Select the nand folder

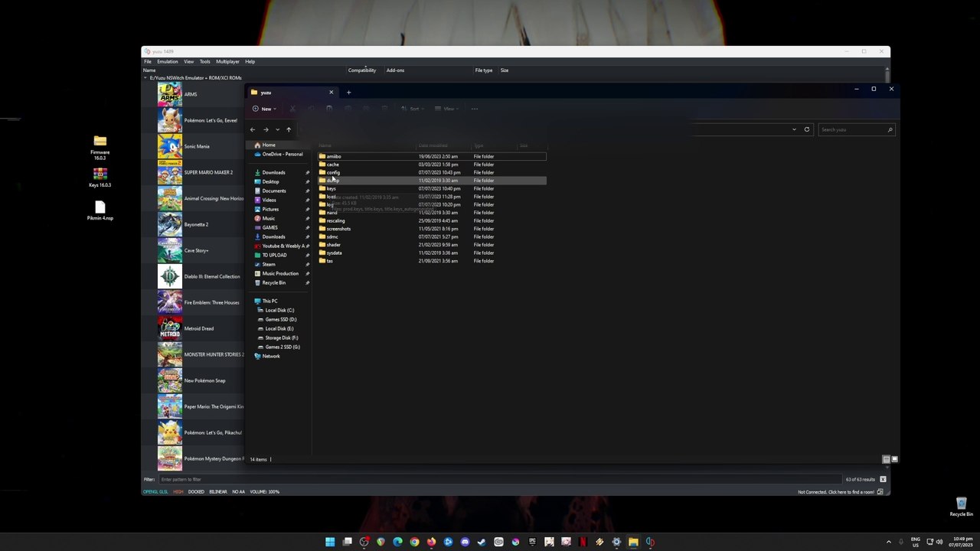[x=433, y=213]
